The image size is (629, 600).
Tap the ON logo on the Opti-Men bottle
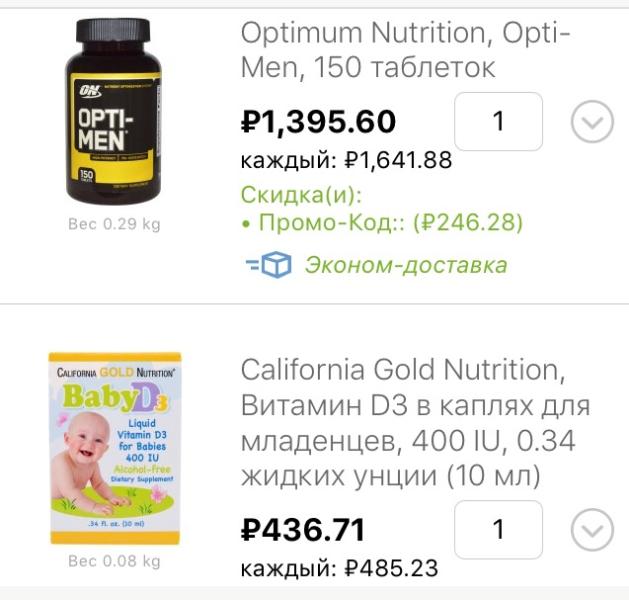coord(90,91)
